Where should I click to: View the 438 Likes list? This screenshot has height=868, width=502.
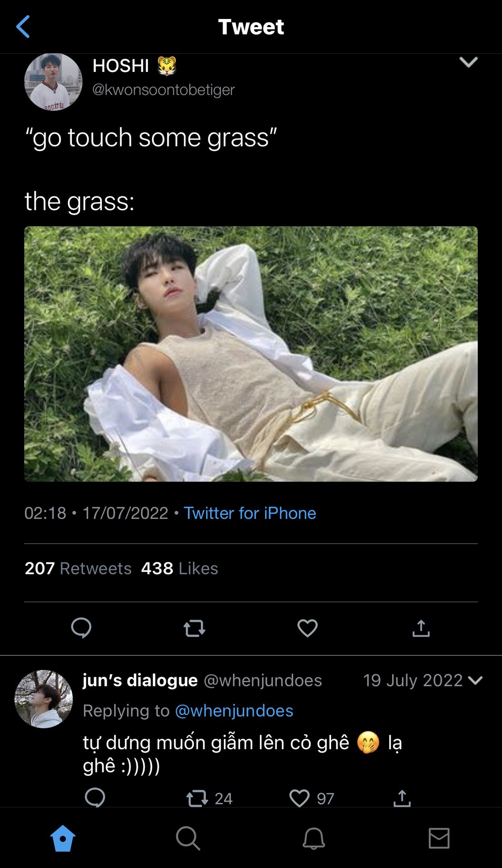[x=180, y=568]
